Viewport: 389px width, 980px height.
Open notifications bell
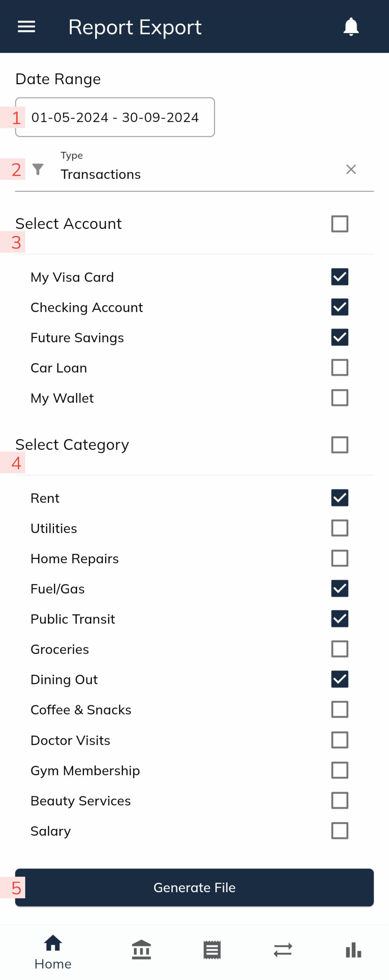(351, 27)
